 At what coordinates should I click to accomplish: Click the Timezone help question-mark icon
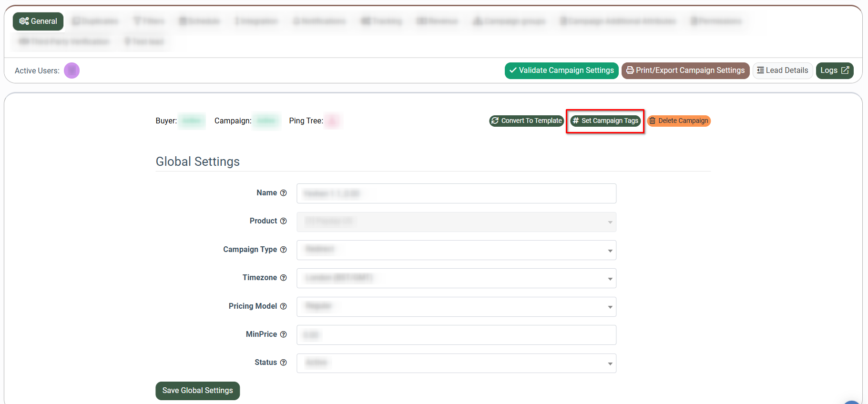[283, 278]
